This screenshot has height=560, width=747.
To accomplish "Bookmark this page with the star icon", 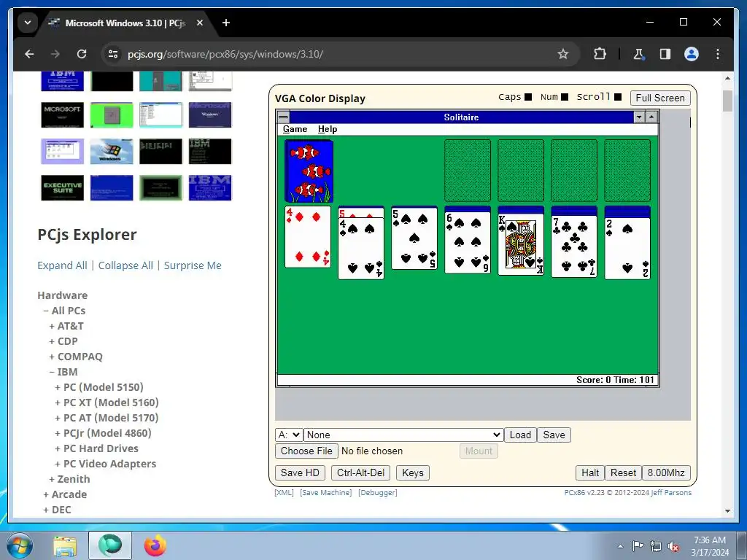I will 563,54.
